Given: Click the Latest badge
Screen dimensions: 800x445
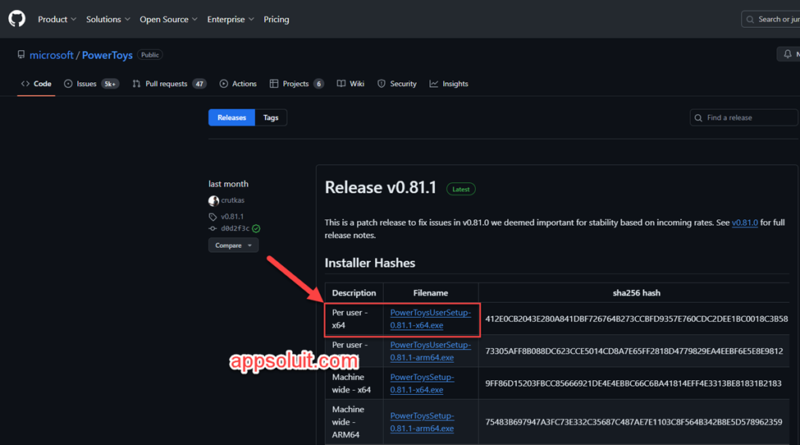Looking at the screenshot, I should click(x=461, y=189).
